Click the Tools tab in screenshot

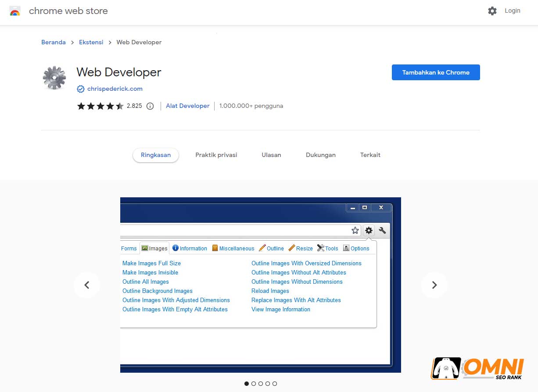tap(327, 248)
